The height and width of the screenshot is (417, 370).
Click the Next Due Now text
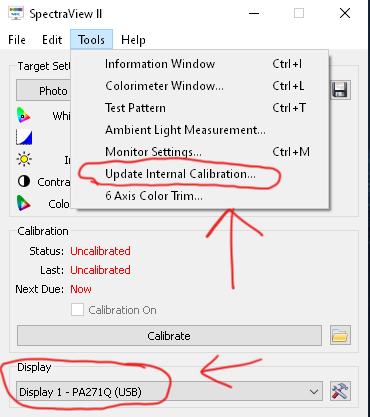tap(81, 289)
